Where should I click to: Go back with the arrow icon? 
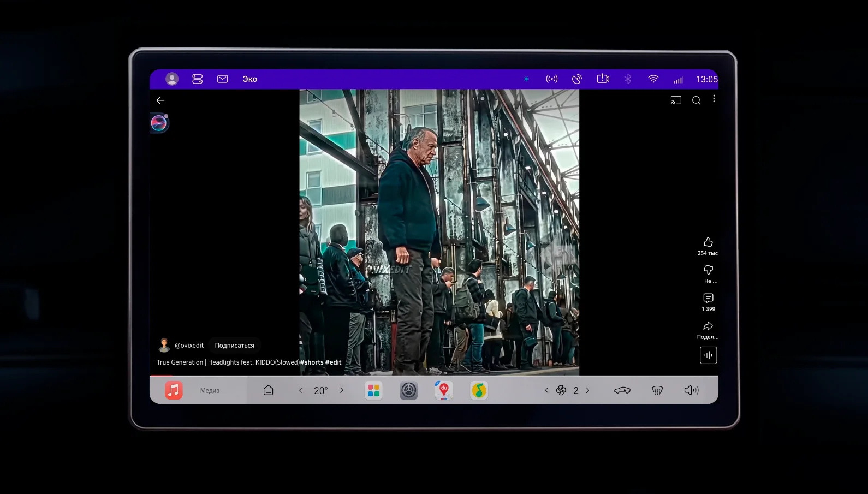pyautogui.click(x=160, y=100)
